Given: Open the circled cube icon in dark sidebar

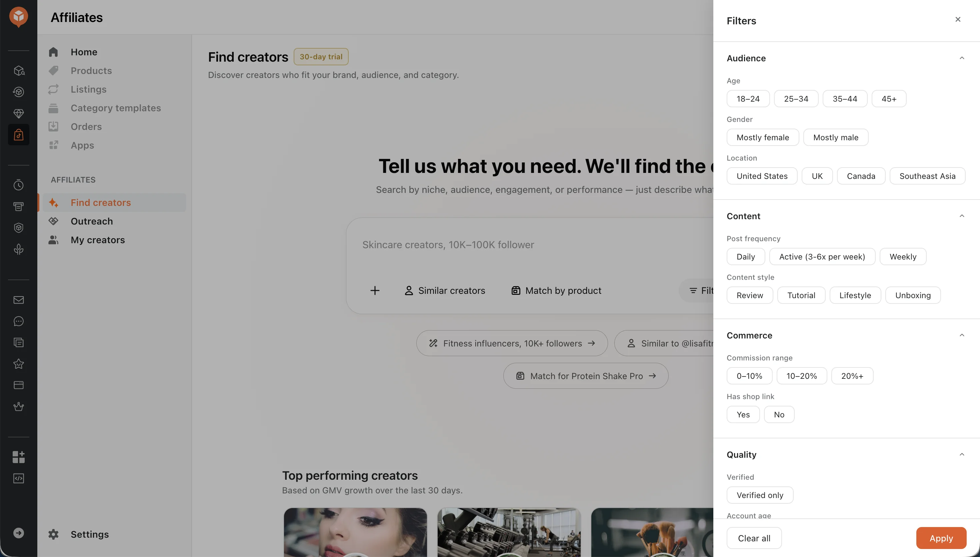Looking at the screenshot, I should (18, 92).
